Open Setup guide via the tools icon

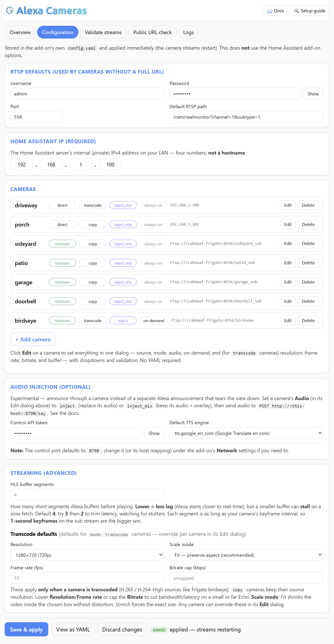[x=296, y=11]
